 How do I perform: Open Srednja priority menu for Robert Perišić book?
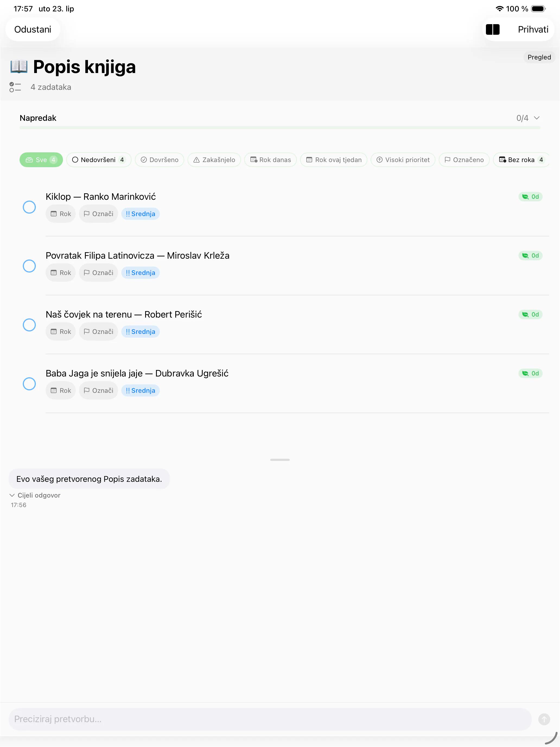[x=141, y=332]
